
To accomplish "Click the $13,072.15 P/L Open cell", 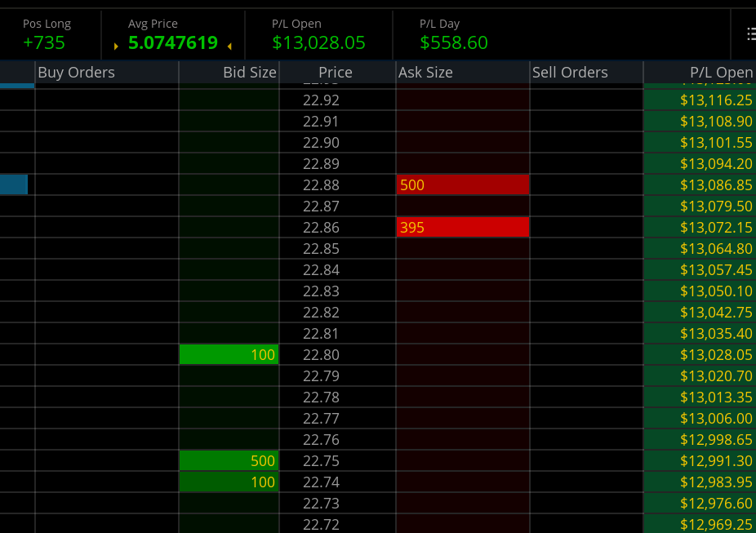I will click(x=700, y=228).
